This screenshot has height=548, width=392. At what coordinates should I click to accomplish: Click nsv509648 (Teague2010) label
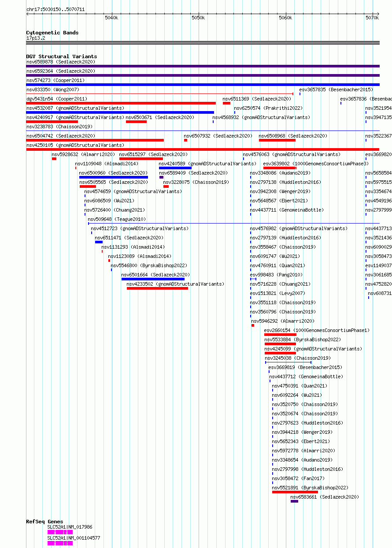(x=117, y=219)
